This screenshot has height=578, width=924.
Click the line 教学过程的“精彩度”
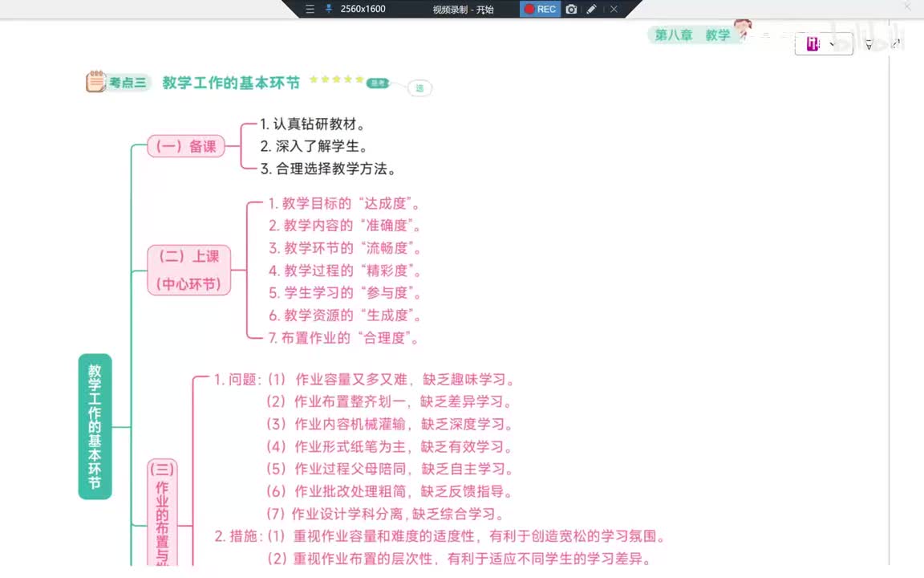coord(346,270)
